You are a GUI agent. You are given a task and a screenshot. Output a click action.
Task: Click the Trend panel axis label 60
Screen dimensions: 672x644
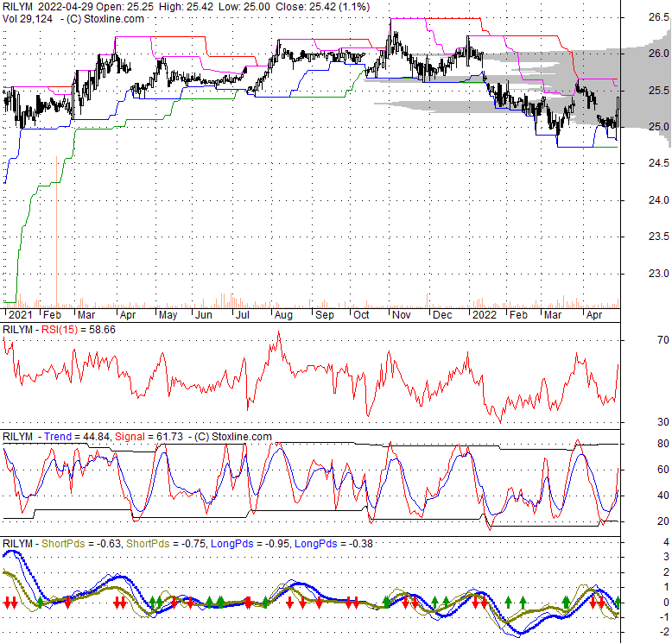click(x=663, y=470)
